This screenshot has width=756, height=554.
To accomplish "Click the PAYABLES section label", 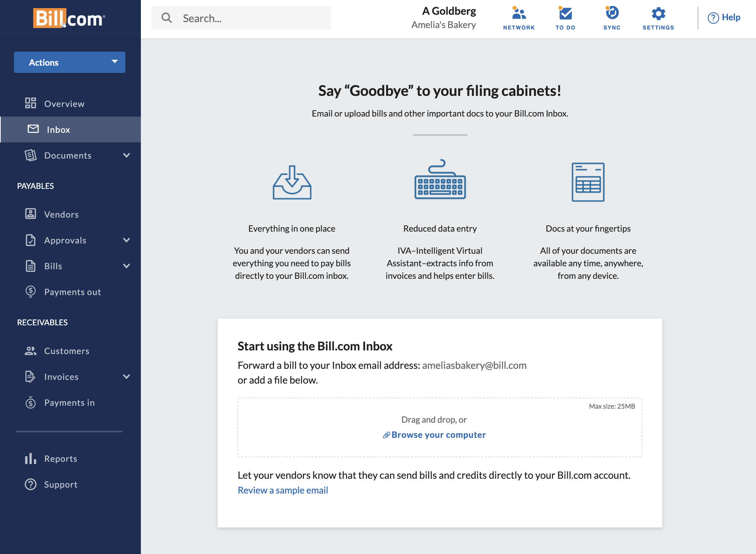I will tap(35, 186).
